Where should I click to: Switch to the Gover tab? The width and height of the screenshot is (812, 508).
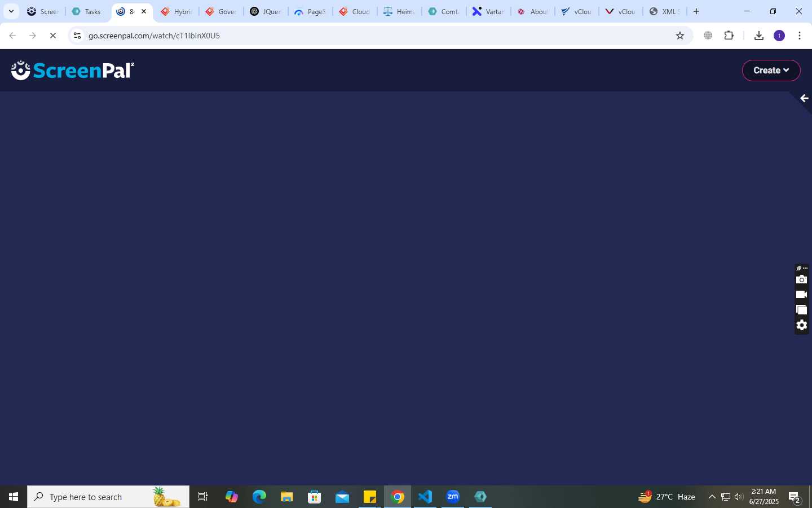pyautogui.click(x=221, y=11)
